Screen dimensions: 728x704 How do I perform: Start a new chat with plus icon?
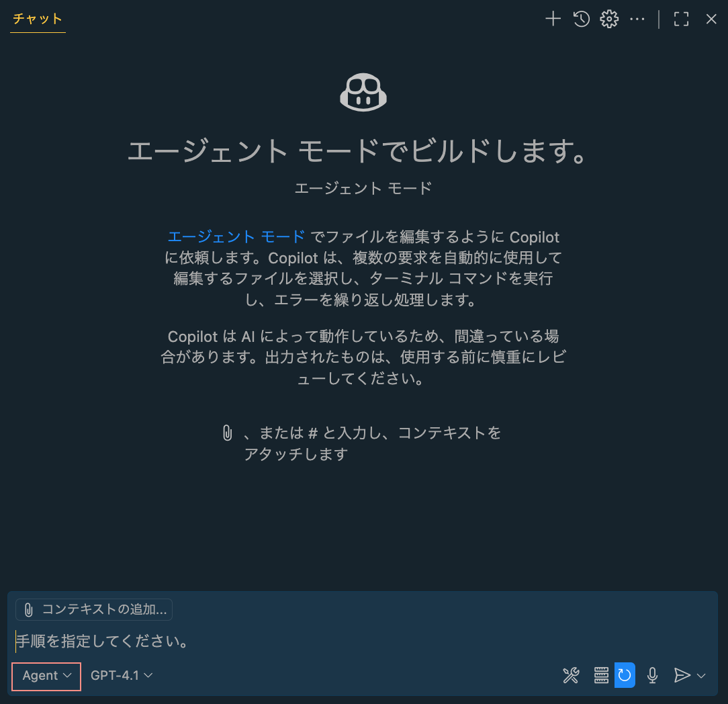coord(553,19)
